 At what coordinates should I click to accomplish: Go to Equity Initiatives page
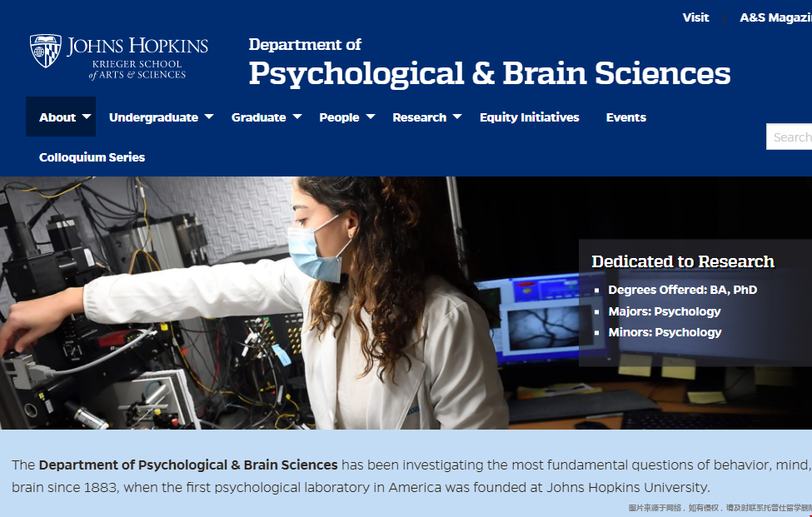529,117
